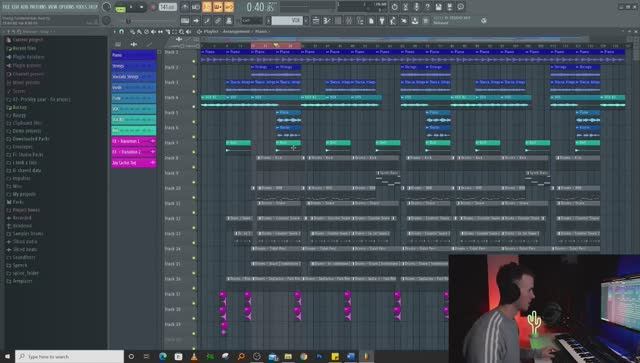Expand Downloaded Packs folder in browser

(x=31, y=139)
